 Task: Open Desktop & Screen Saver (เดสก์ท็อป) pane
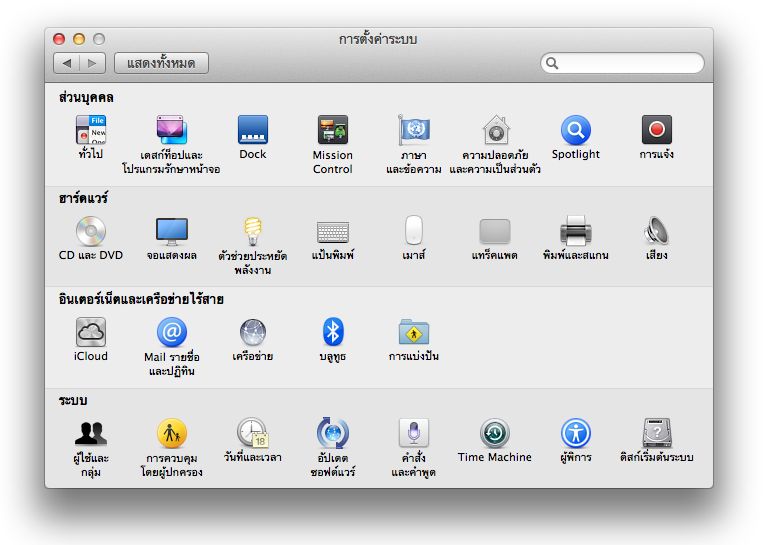pyautogui.click(x=171, y=130)
